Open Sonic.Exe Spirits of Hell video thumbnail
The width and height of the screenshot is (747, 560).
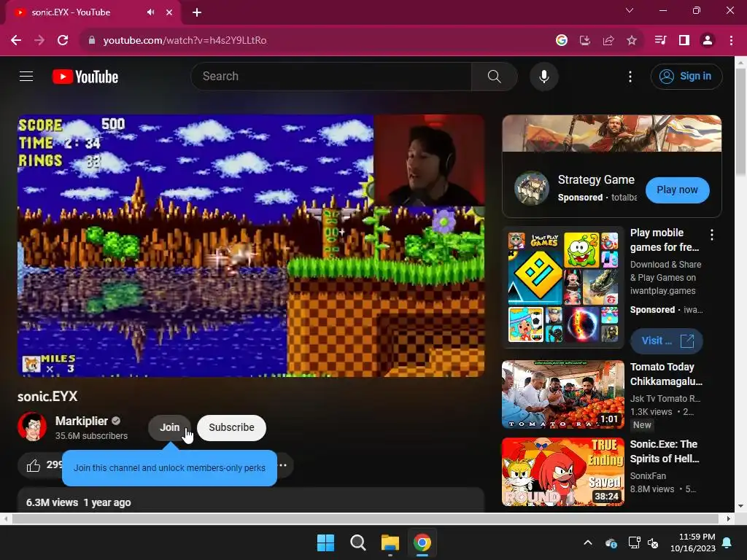[x=563, y=472]
